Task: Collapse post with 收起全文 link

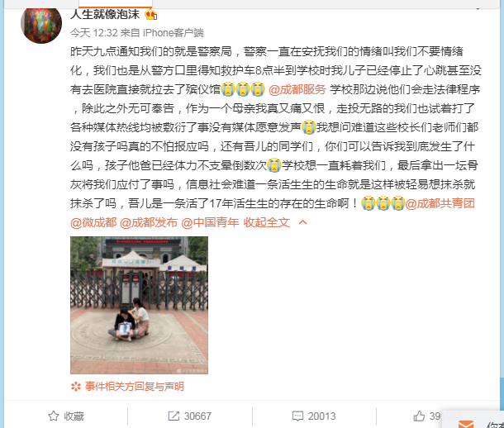Action: pos(267,222)
